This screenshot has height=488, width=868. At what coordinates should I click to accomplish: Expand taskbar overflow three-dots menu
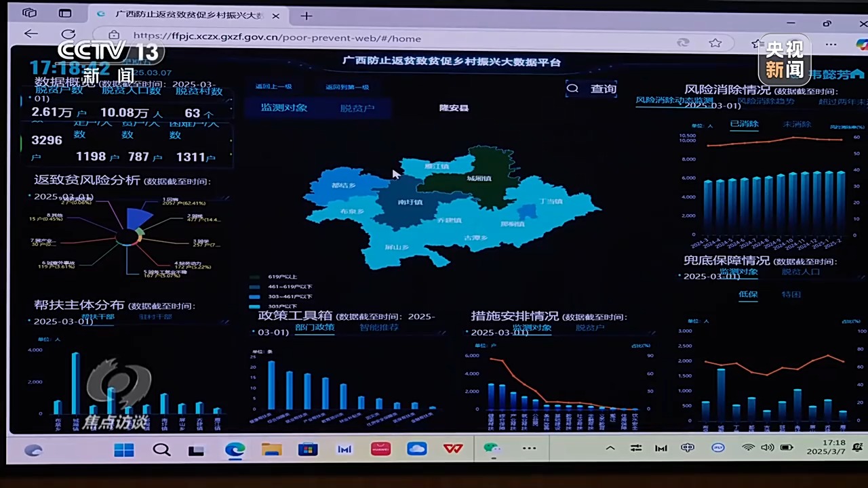[529, 449]
